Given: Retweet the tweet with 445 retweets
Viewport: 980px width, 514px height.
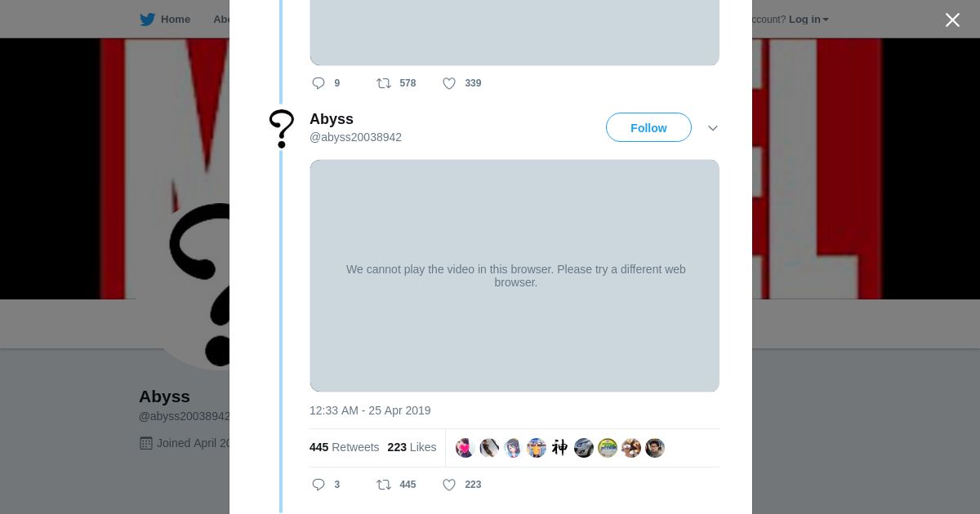Looking at the screenshot, I should [x=385, y=485].
